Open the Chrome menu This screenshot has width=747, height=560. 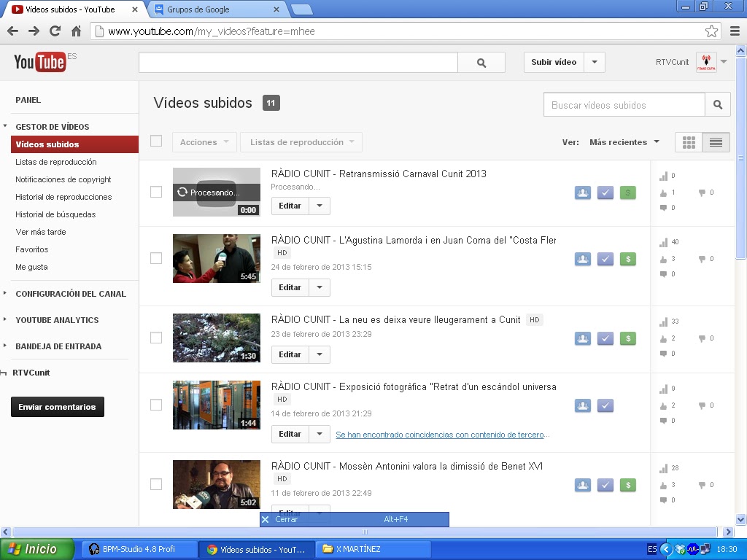coord(735,31)
